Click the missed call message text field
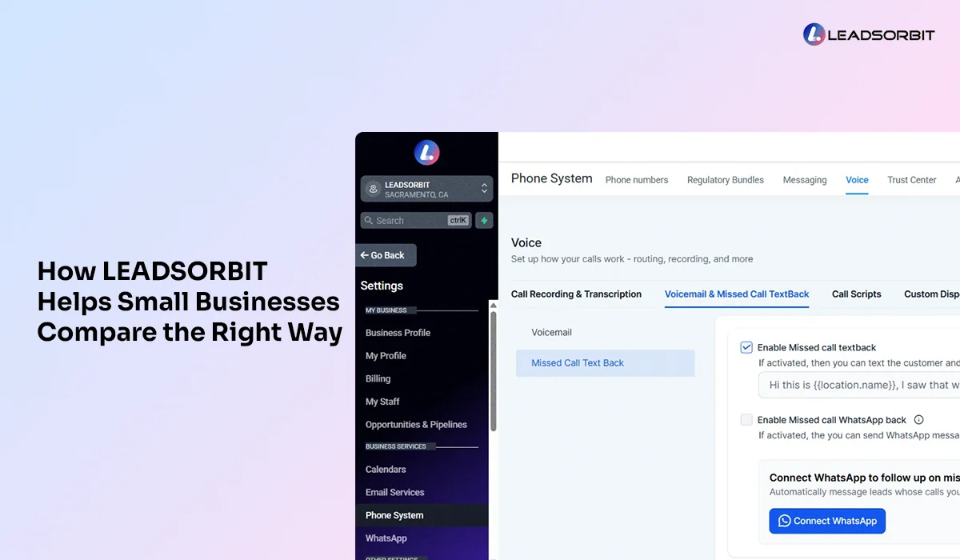This screenshot has height=560, width=960. (859, 385)
